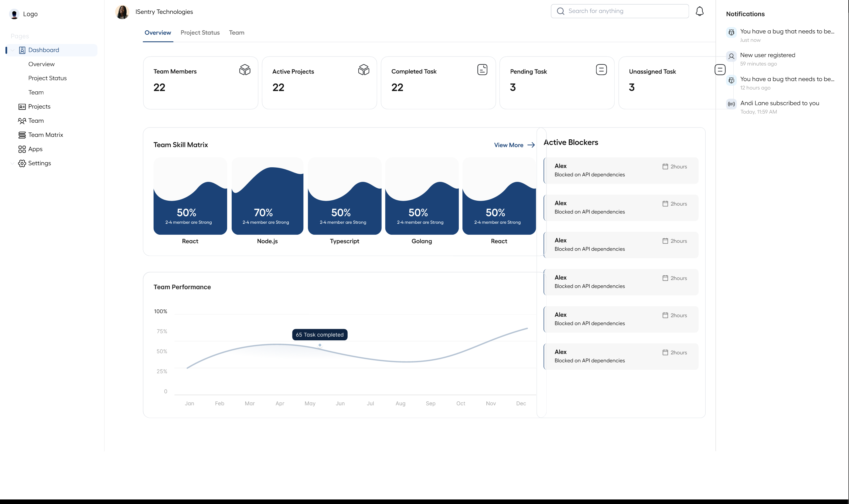This screenshot has width=849, height=504.
Task: Click the Settings gear icon in sidebar
Action: pyautogui.click(x=22, y=163)
